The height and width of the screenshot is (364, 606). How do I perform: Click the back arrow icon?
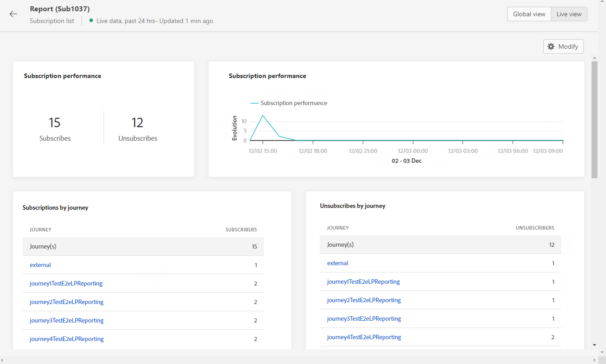tap(13, 14)
